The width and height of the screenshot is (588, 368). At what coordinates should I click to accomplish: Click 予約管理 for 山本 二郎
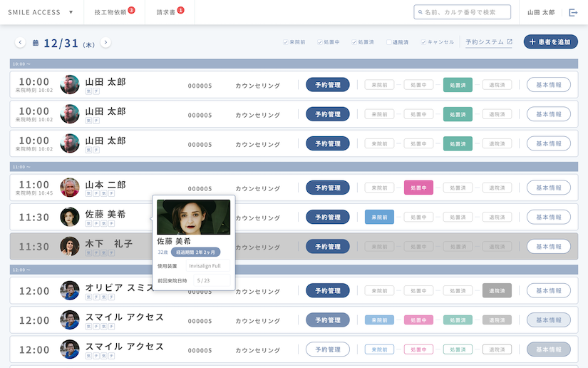coord(328,188)
